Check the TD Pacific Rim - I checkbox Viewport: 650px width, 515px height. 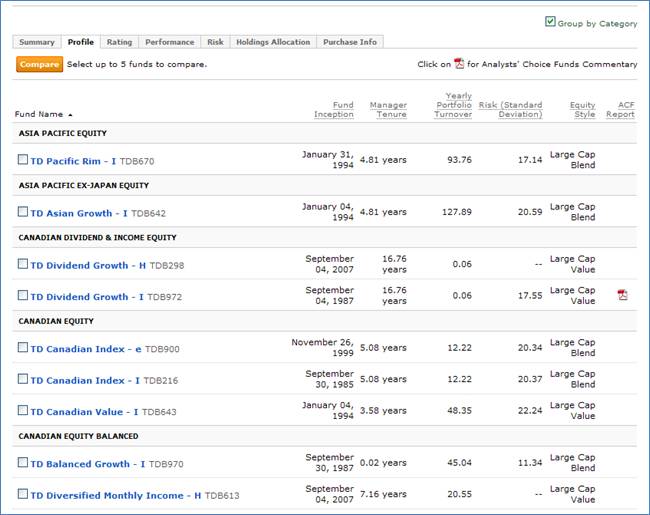pyautogui.click(x=23, y=159)
